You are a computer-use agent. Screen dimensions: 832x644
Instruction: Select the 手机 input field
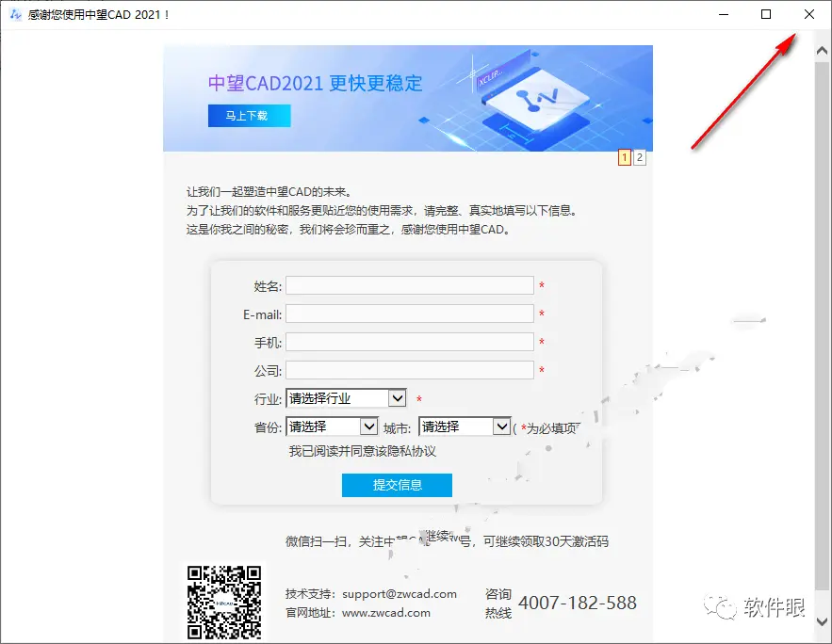pyautogui.click(x=410, y=342)
